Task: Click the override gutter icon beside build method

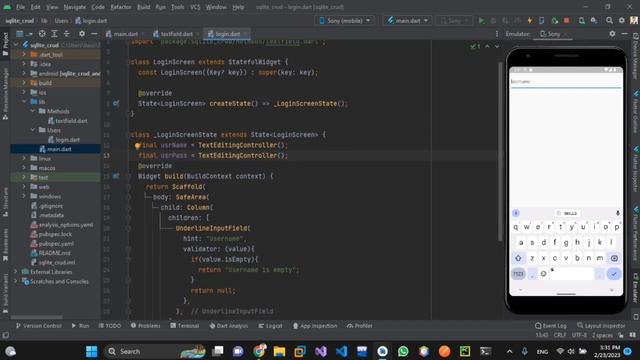Action: point(116,176)
